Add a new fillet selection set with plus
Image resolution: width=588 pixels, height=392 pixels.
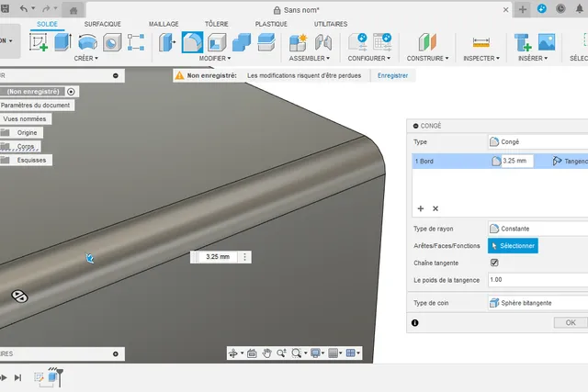(421, 208)
